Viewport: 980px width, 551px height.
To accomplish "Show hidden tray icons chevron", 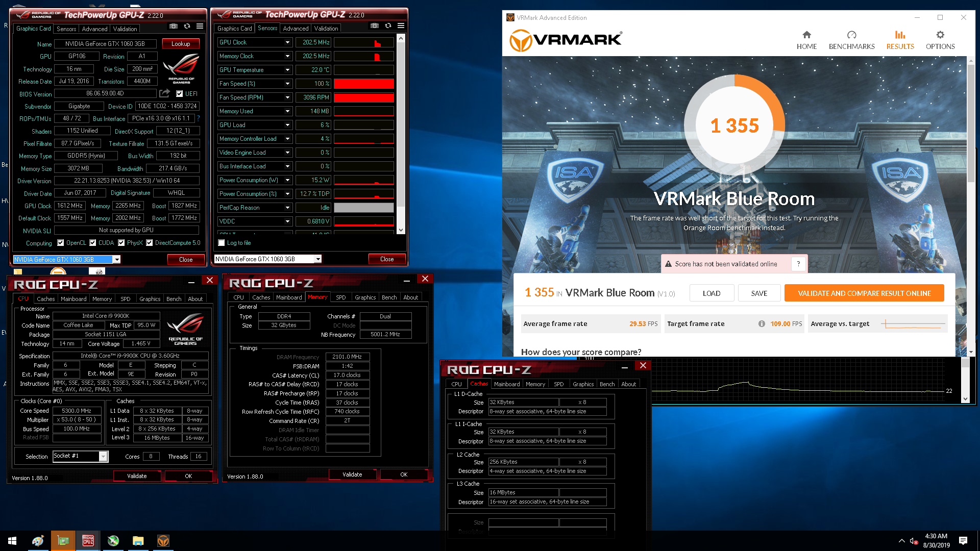I will pos(901,541).
